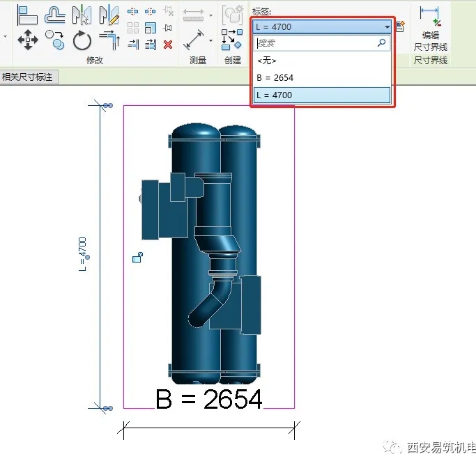Screen dimensions: 476x454
Task: Select Trim/Extend Single Element tool
Action: click(x=133, y=45)
